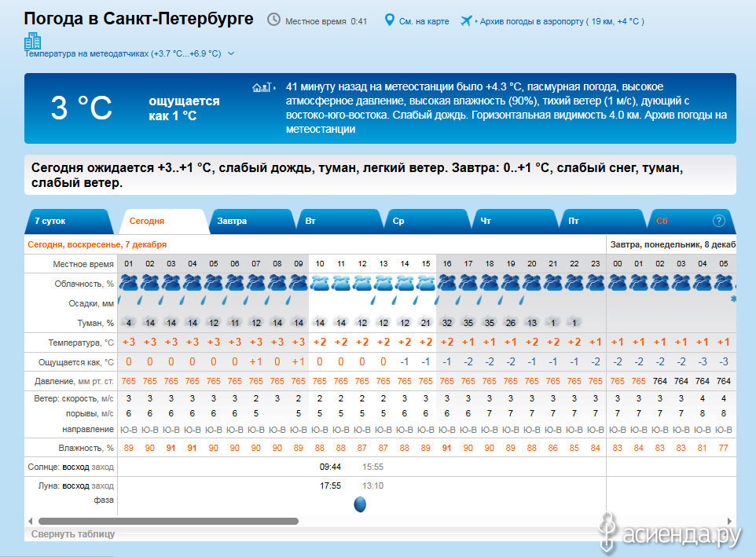Click the Температура на метеодатчиках link
756x557 pixels.
pyautogui.click(x=123, y=54)
